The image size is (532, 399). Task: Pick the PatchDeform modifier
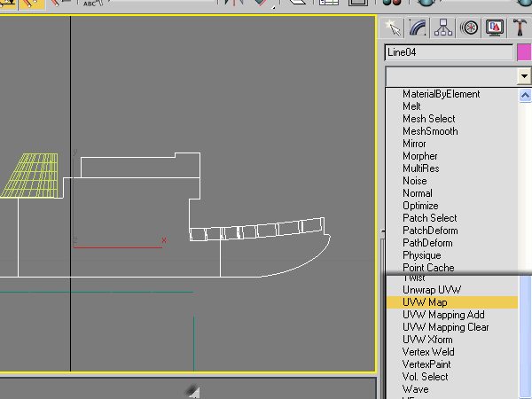[430, 231]
